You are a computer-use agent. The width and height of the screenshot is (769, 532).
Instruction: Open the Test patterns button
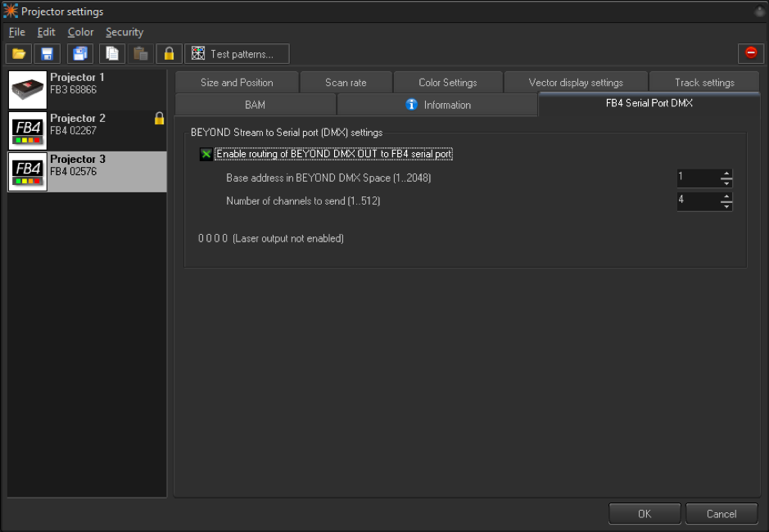237,54
